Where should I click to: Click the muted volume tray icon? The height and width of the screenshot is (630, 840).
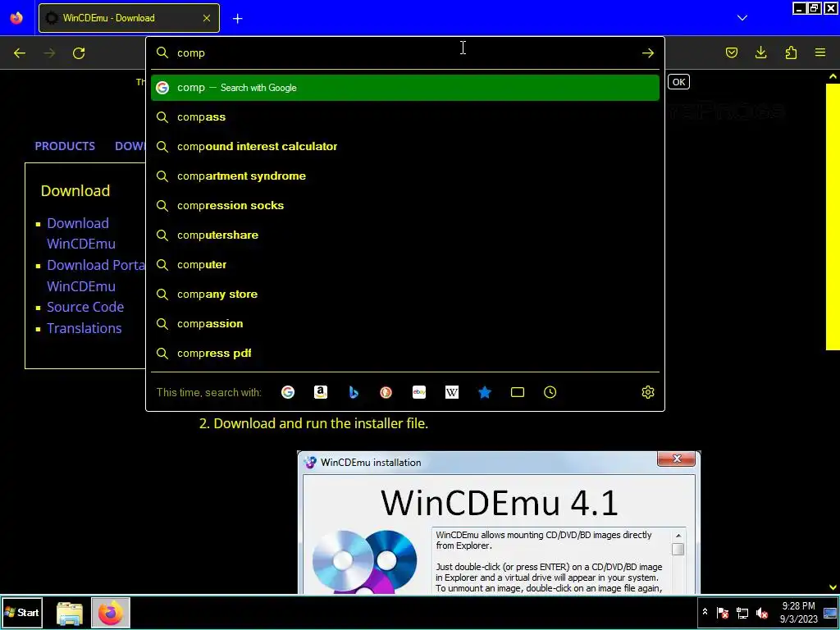point(761,613)
